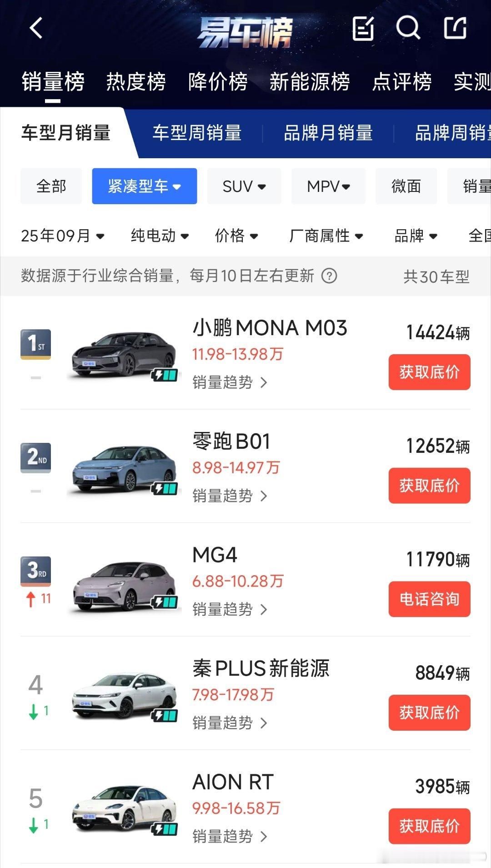This screenshot has width=491, height=868.
Task: Tap the share icon in header
Action: tap(455, 29)
